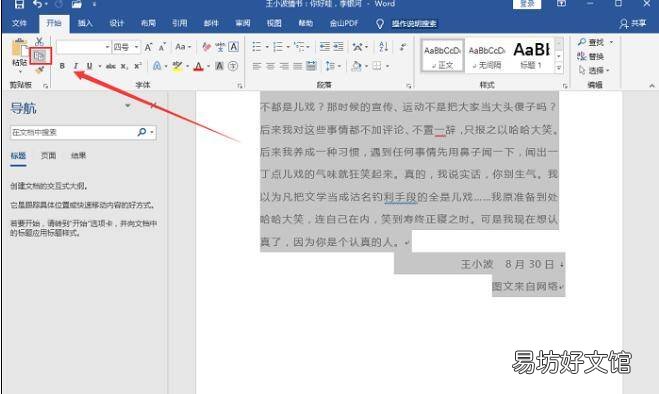
Task: Switch to the 引用 References tab
Action: [179, 23]
